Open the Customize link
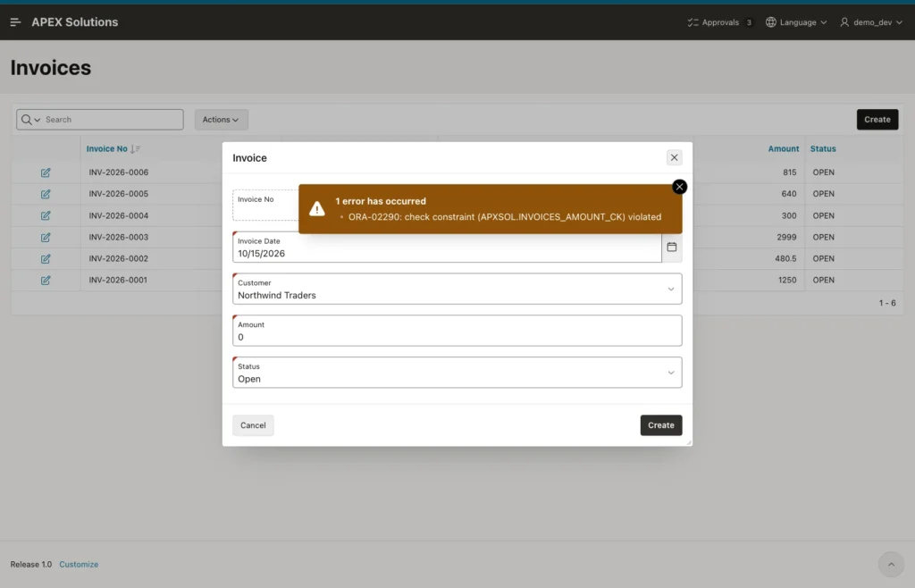 pyautogui.click(x=79, y=565)
